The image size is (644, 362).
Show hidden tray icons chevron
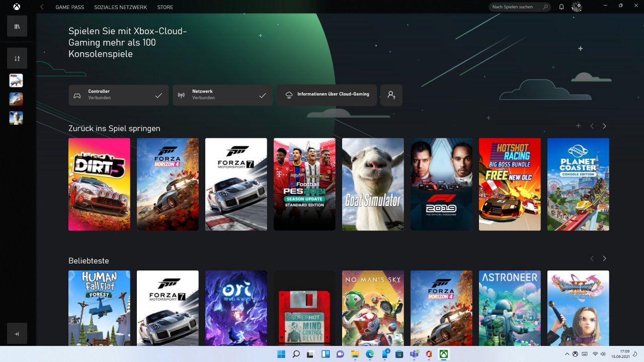coord(567,354)
